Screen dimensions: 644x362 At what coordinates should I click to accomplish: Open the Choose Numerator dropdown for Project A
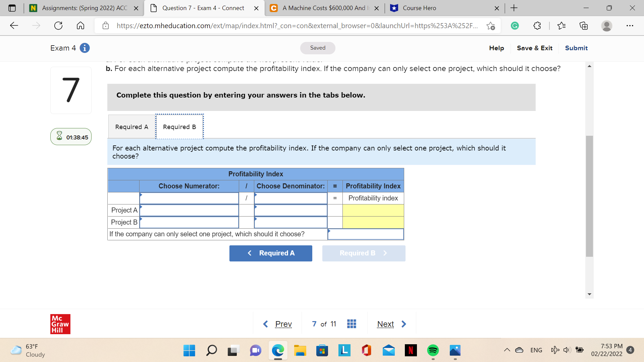click(189, 210)
